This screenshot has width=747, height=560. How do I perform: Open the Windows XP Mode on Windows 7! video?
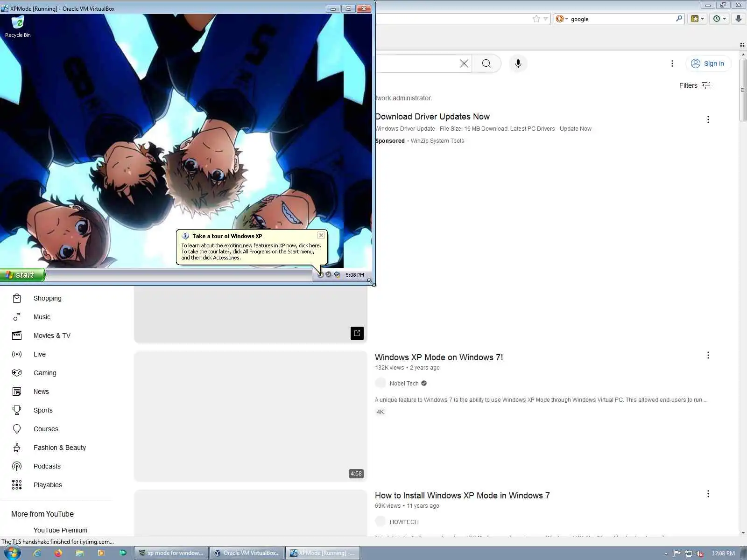(439, 357)
